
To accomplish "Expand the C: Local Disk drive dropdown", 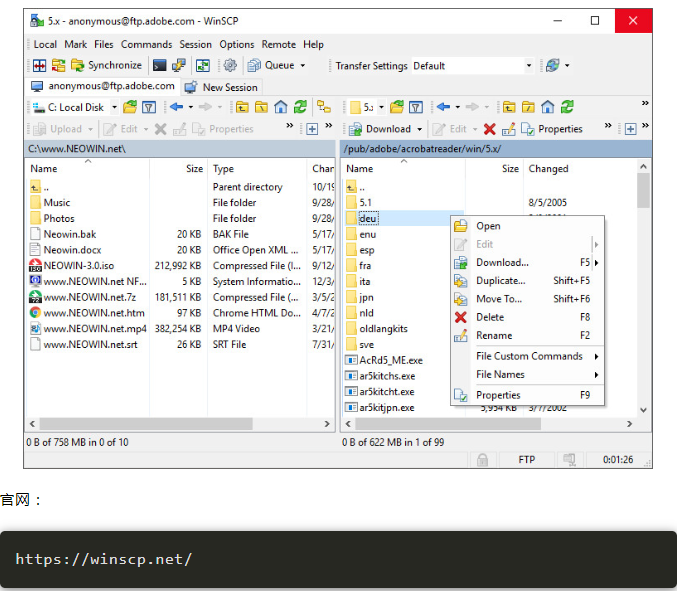I will 113,107.
